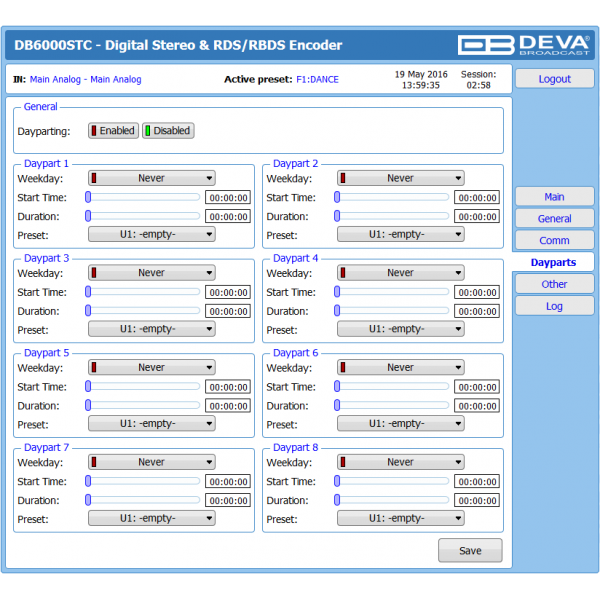
Task: Click Daypart 5 Duration time field
Action: tap(228, 406)
